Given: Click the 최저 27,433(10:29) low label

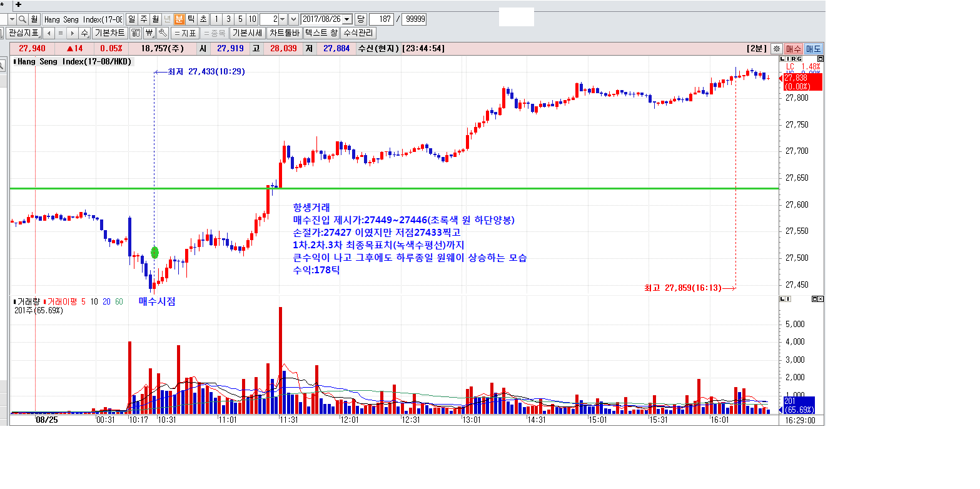Looking at the screenshot, I should 206,72.
